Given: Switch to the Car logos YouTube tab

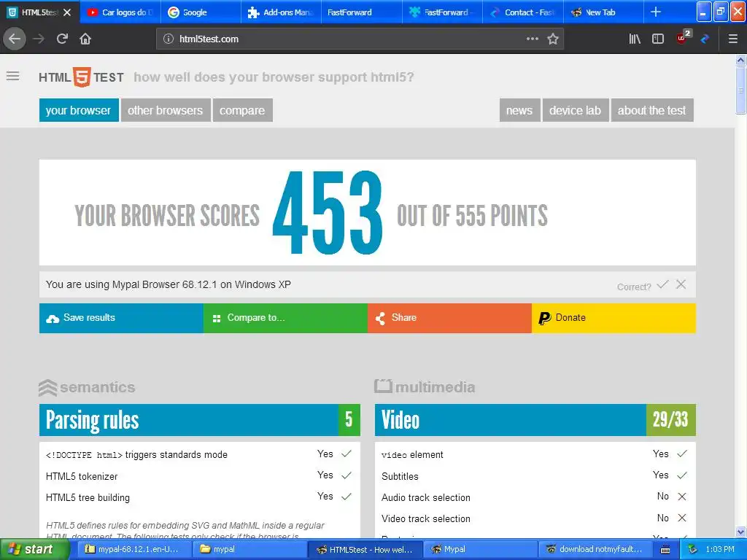Looking at the screenshot, I should tap(120, 12).
